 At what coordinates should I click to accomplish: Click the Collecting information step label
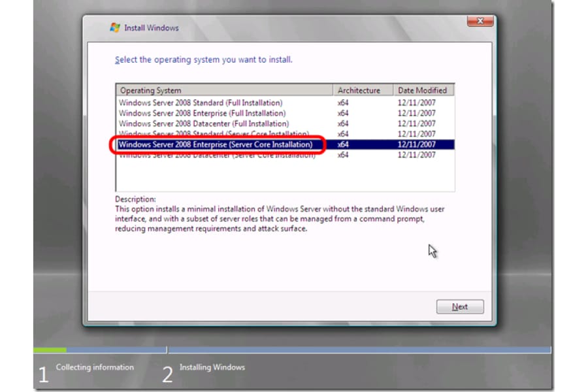point(95,367)
